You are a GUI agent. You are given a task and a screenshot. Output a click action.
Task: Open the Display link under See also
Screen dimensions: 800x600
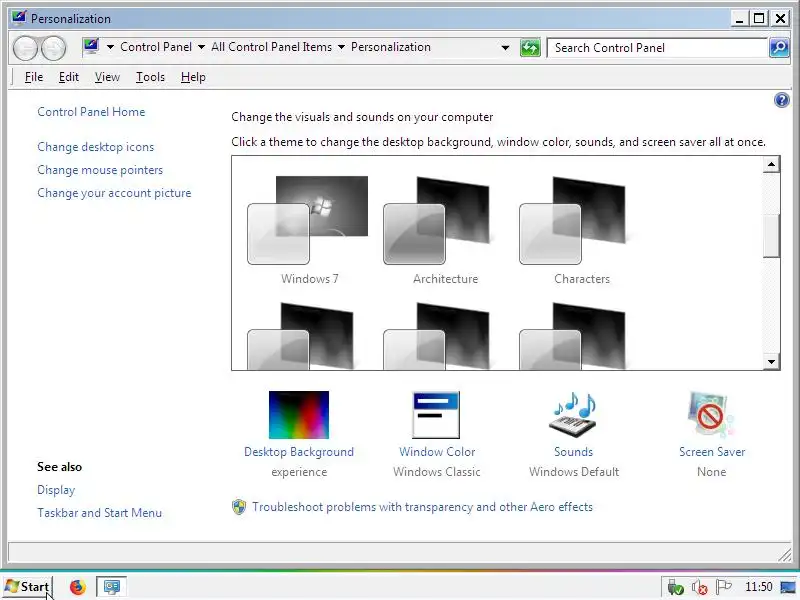click(56, 490)
